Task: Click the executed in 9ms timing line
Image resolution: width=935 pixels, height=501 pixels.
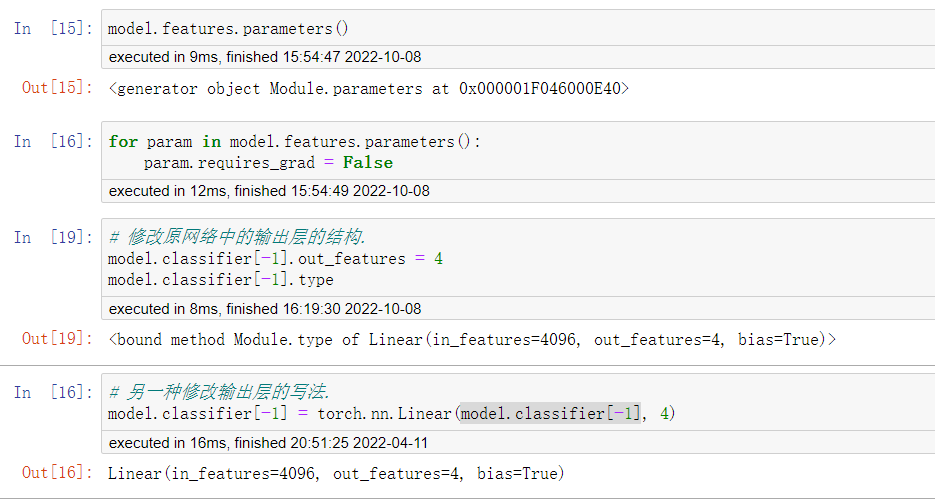Action: pos(265,57)
